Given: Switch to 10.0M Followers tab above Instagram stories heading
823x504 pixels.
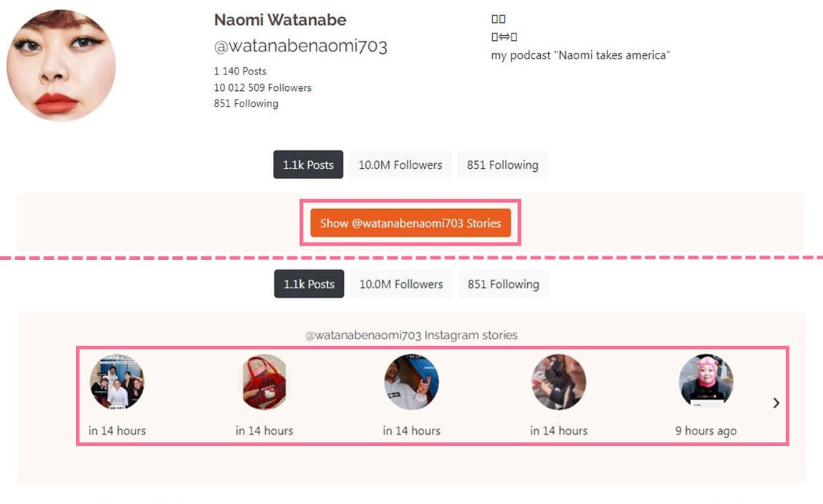Looking at the screenshot, I should click(401, 284).
